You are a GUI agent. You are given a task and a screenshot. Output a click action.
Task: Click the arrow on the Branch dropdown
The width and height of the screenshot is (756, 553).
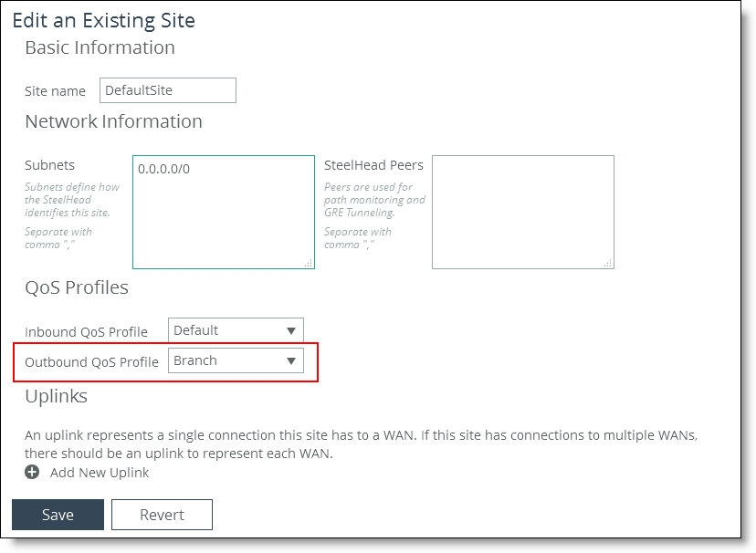pyautogui.click(x=290, y=360)
